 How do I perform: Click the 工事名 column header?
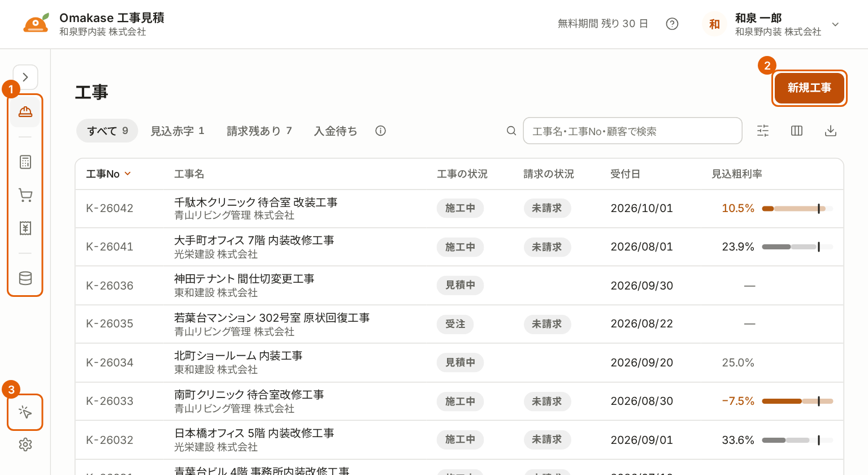189,174
